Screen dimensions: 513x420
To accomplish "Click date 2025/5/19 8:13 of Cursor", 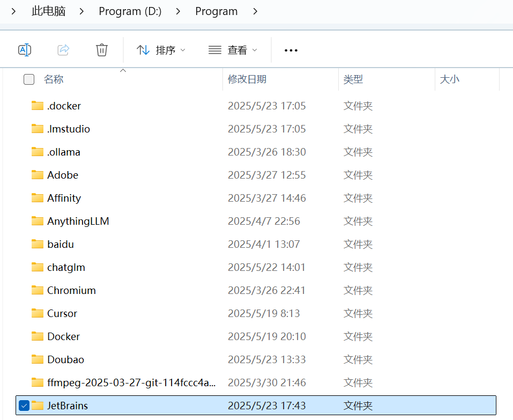I will tap(264, 313).
